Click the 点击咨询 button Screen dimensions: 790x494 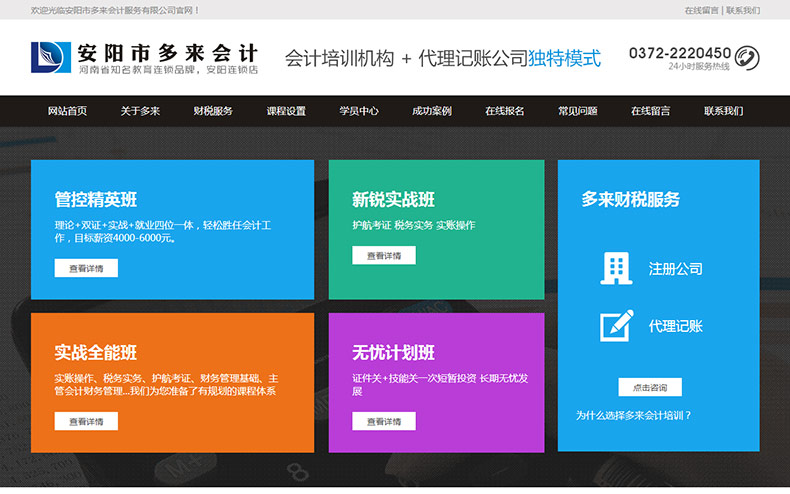[x=649, y=387]
